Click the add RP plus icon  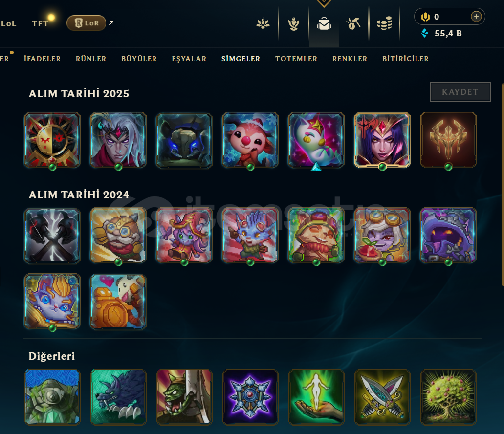(x=476, y=17)
